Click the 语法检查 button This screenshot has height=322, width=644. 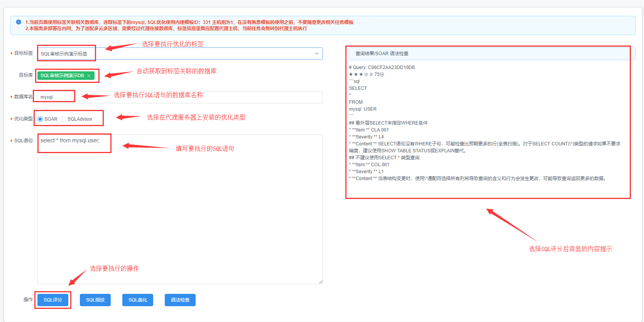[180, 300]
